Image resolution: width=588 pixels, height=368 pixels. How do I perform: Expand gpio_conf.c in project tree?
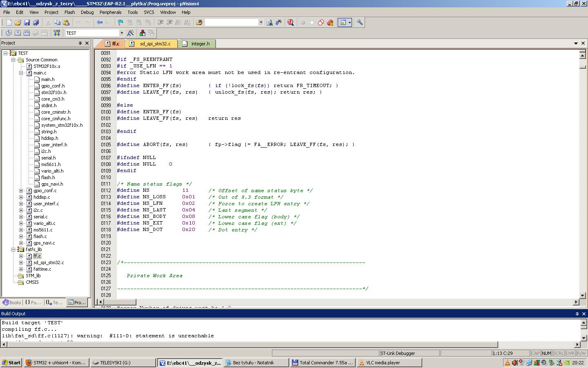coord(21,191)
